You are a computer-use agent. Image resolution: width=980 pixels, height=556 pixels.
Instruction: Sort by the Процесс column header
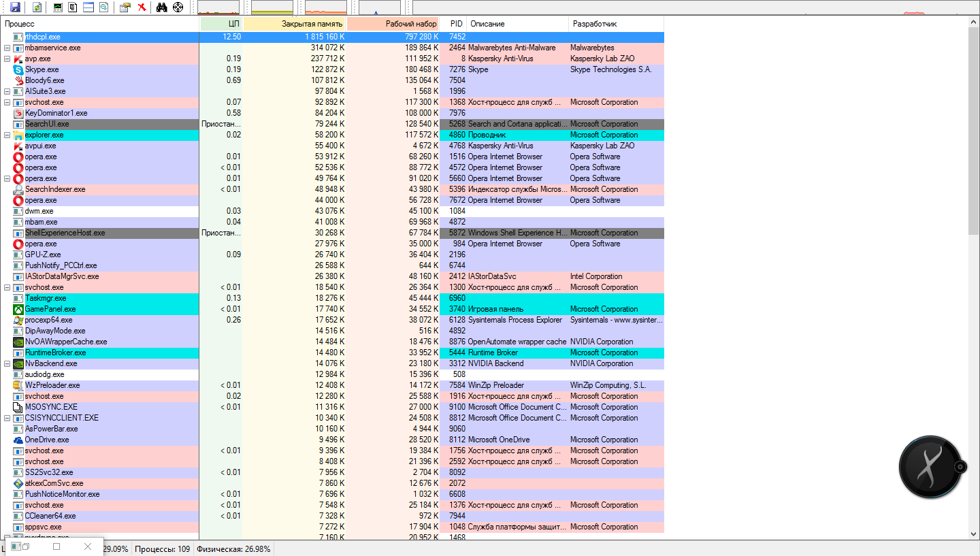tap(100, 24)
